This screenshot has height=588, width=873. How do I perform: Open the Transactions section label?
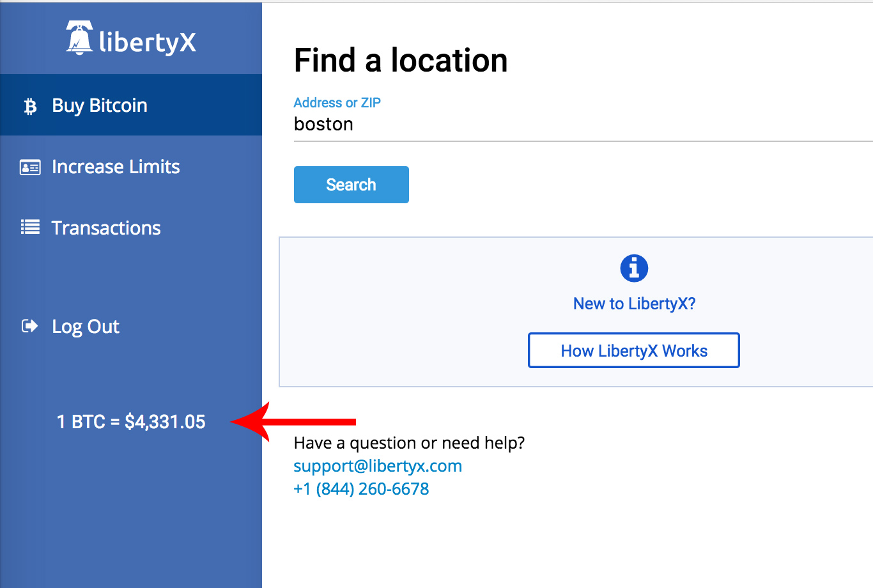(106, 228)
